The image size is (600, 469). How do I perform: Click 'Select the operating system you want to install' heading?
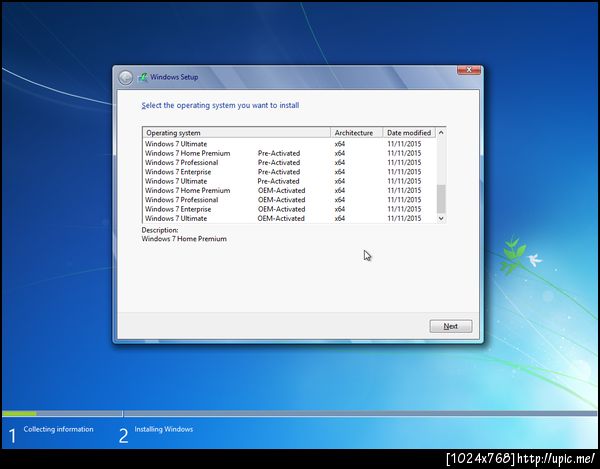click(220, 106)
